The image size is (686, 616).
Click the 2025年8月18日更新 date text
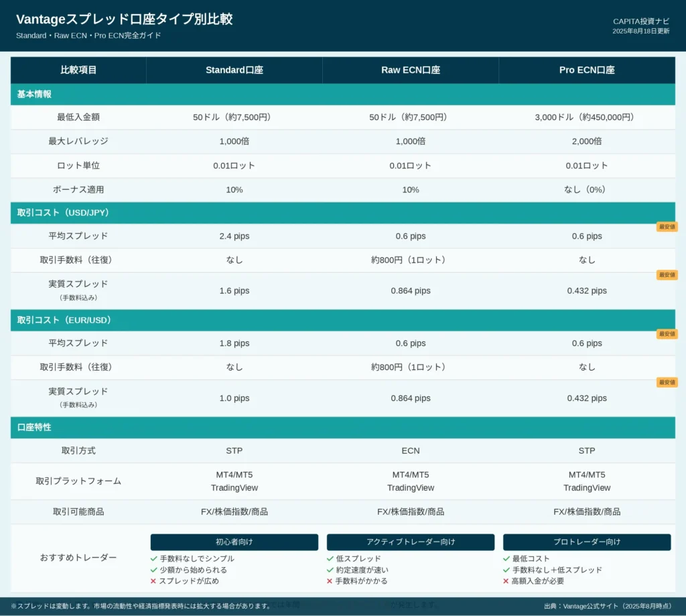pyautogui.click(x=641, y=31)
